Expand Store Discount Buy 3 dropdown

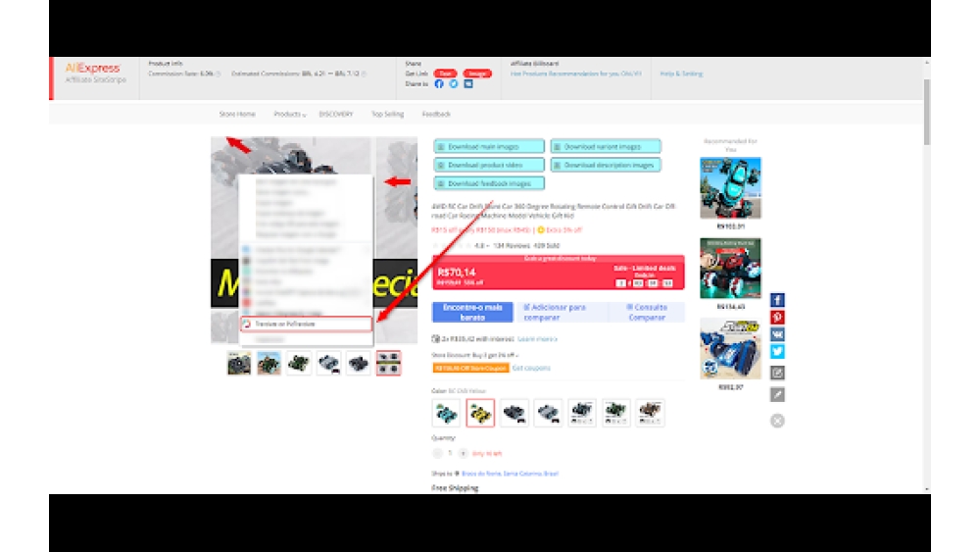516,355
